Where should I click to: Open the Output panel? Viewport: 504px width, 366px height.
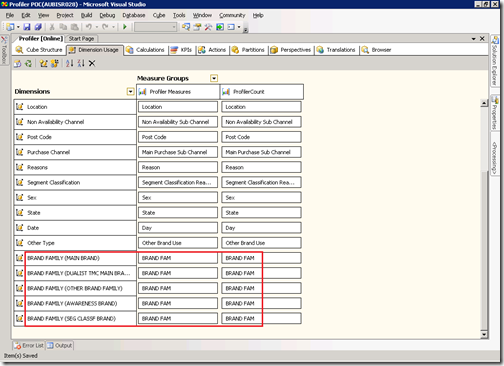[x=60, y=345]
